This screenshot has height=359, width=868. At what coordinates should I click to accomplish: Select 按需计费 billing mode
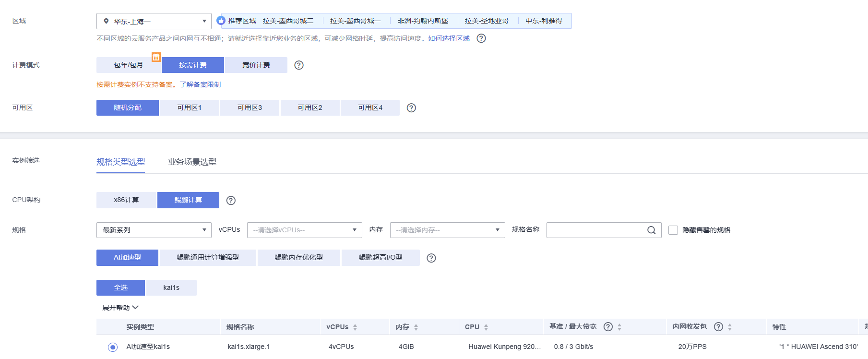point(193,65)
